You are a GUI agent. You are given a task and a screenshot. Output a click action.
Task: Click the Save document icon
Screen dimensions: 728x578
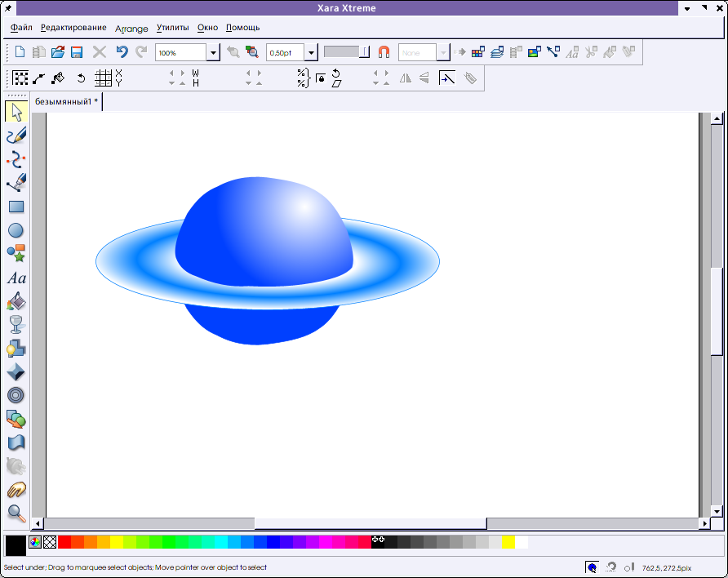[x=77, y=52]
